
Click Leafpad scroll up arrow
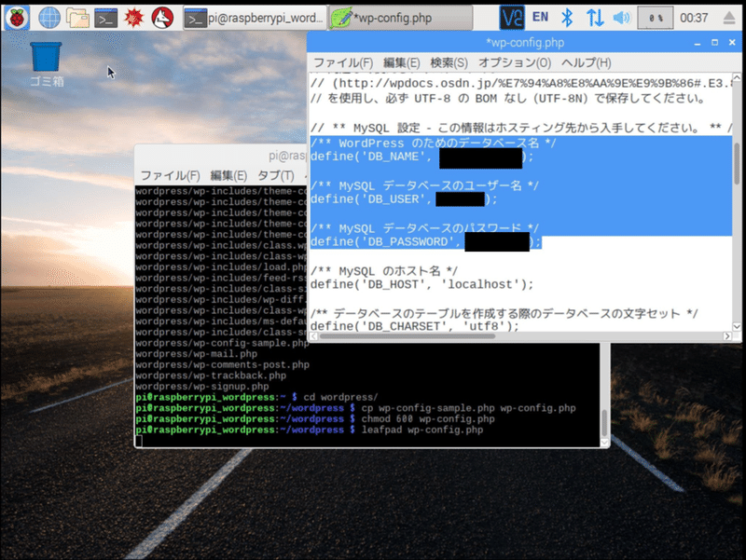tap(737, 77)
